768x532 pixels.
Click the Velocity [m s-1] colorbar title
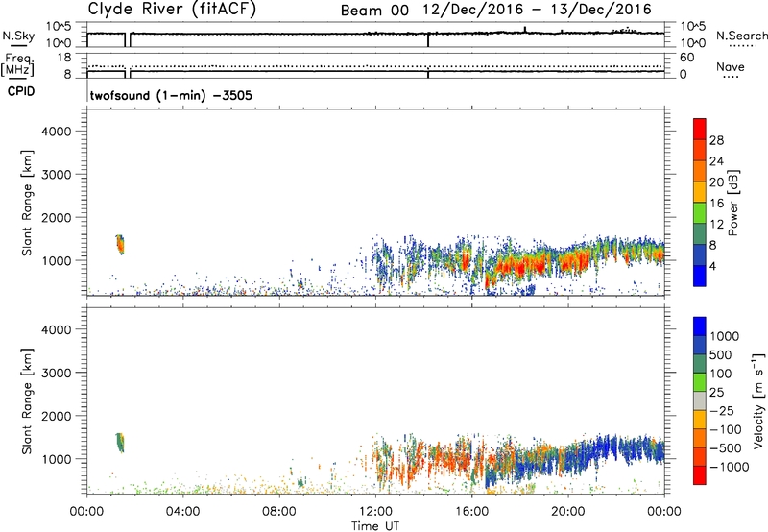(758, 401)
